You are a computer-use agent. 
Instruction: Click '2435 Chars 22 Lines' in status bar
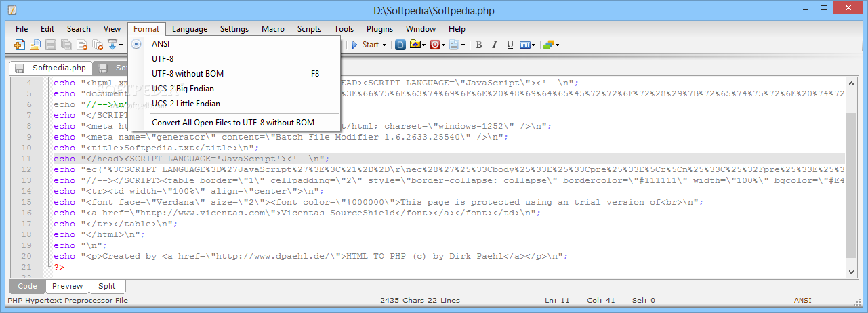click(x=420, y=300)
